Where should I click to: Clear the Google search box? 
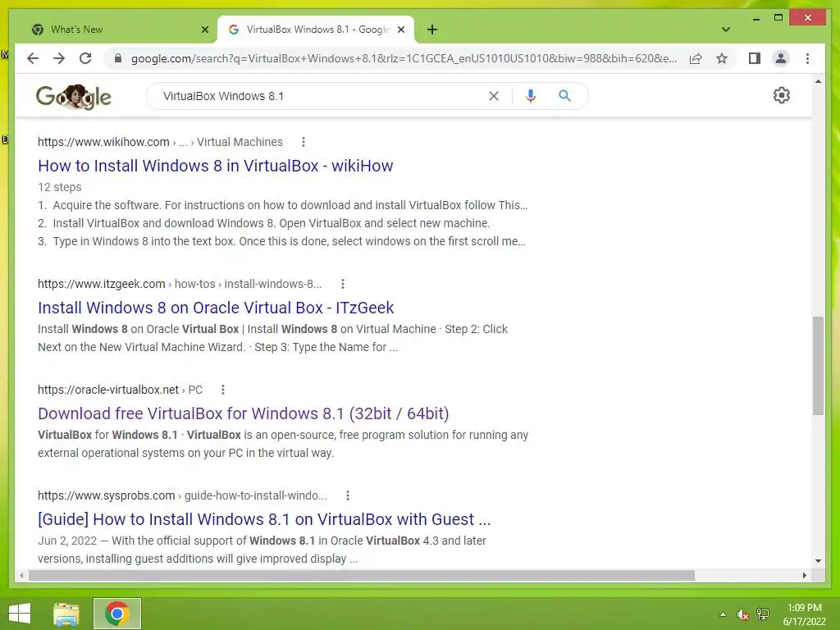(x=493, y=96)
